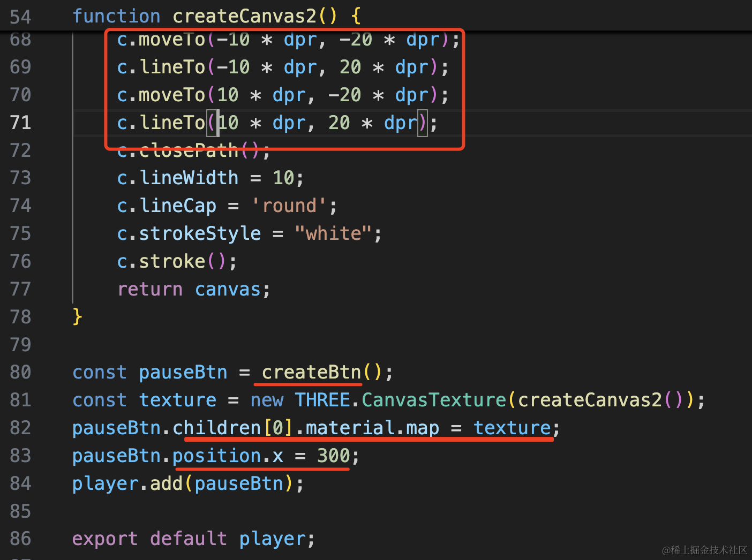Click 'c.moveTo(10 * dpr, -20 * dpr)' on line 70
This screenshot has width=752, height=560.
[277, 95]
